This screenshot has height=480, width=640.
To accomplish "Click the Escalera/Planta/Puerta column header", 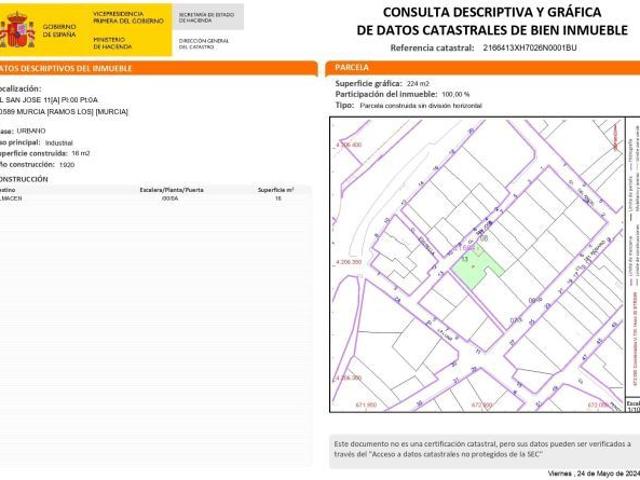I will click(x=171, y=188).
